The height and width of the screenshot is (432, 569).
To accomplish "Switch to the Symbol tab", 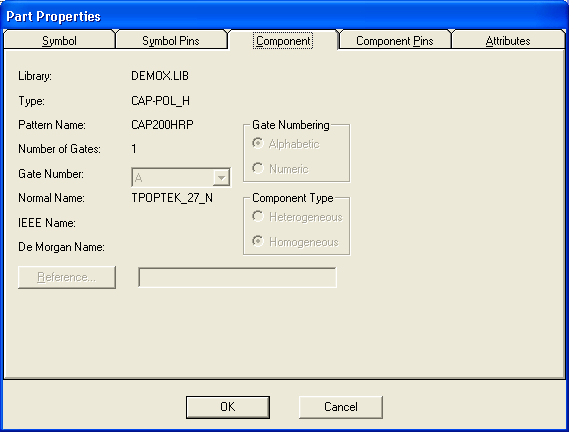I will point(59,40).
